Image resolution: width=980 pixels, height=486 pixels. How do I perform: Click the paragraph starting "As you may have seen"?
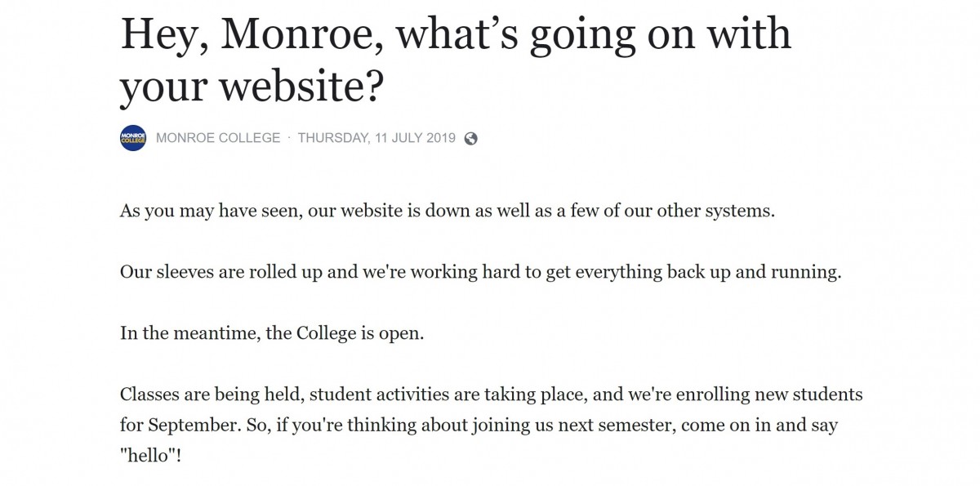pyautogui.click(x=447, y=211)
